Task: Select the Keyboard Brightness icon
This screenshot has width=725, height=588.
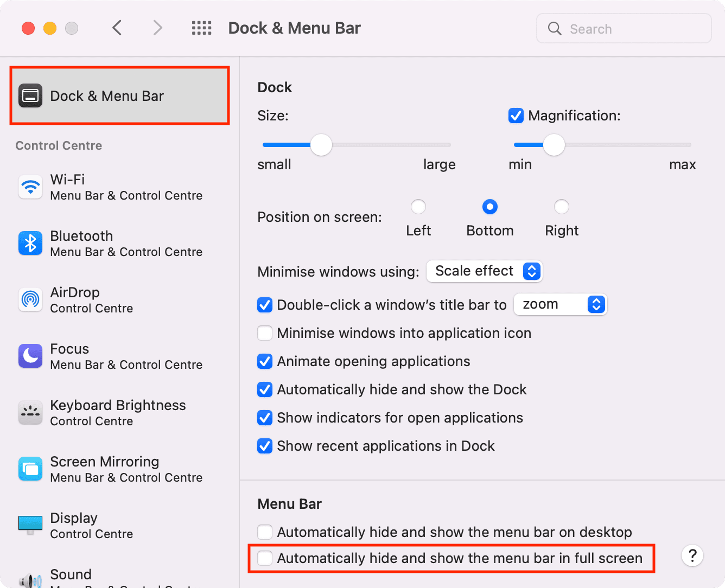Action: [30, 413]
